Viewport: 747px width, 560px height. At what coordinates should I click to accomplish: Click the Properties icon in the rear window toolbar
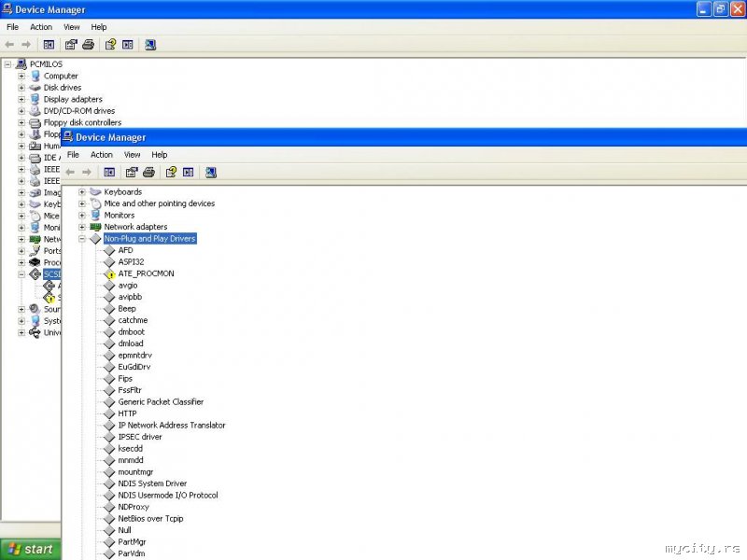71,45
